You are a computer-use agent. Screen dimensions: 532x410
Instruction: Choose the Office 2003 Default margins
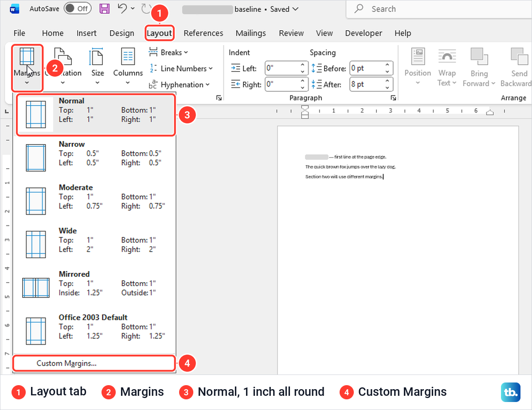(x=95, y=331)
